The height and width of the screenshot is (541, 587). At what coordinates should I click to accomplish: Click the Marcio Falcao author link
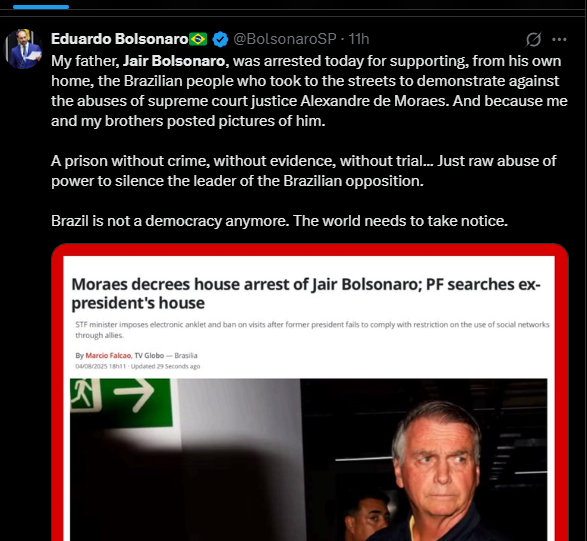108,356
